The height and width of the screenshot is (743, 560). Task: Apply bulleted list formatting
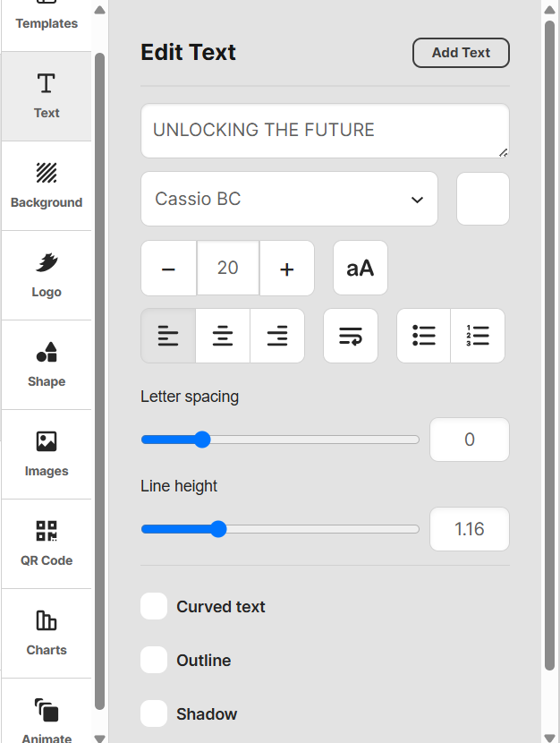click(x=424, y=336)
